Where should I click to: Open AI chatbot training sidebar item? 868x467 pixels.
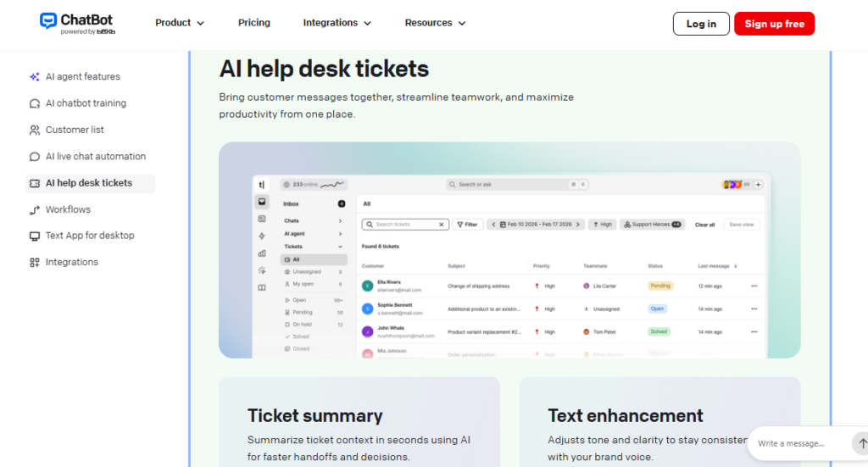(x=86, y=103)
